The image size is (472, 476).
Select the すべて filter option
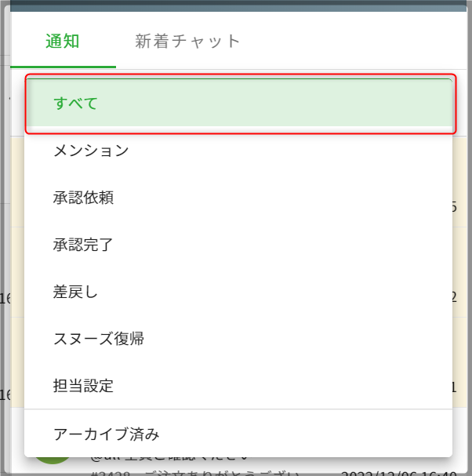tap(76, 103)
